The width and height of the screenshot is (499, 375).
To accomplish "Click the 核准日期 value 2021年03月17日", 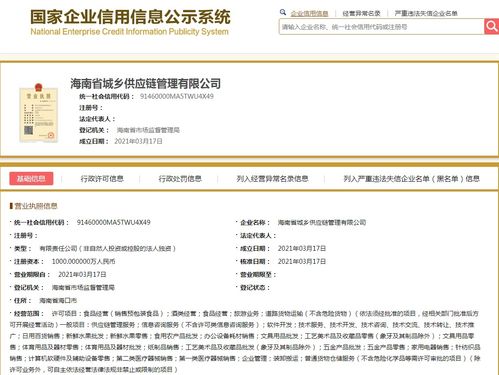I will point(302,261).
